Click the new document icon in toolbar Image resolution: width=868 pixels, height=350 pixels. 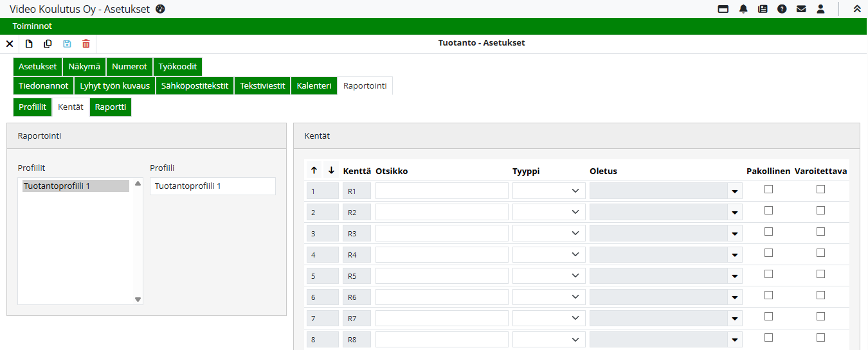click(29, 44)
